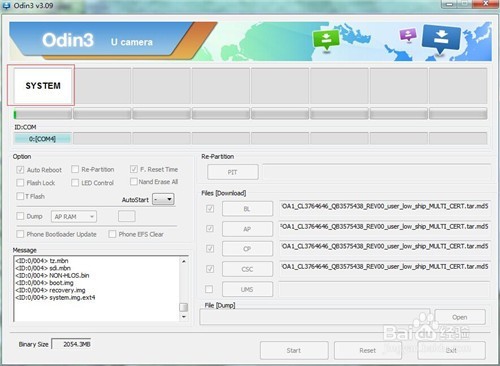Screen dimensions: 500x366
Task: Uncheck the BL file checkbox
Action: (210, 209)
